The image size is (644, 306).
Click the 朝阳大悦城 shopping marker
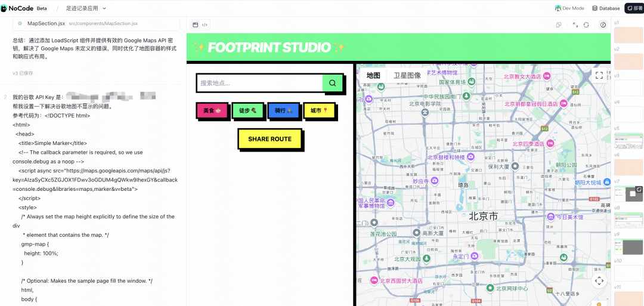608,182
